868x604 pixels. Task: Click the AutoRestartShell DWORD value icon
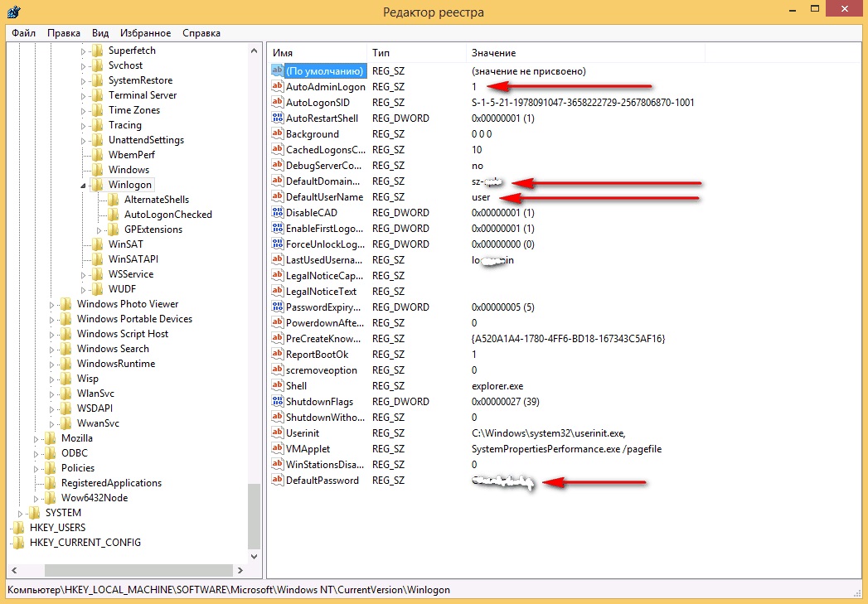(278, 118)
